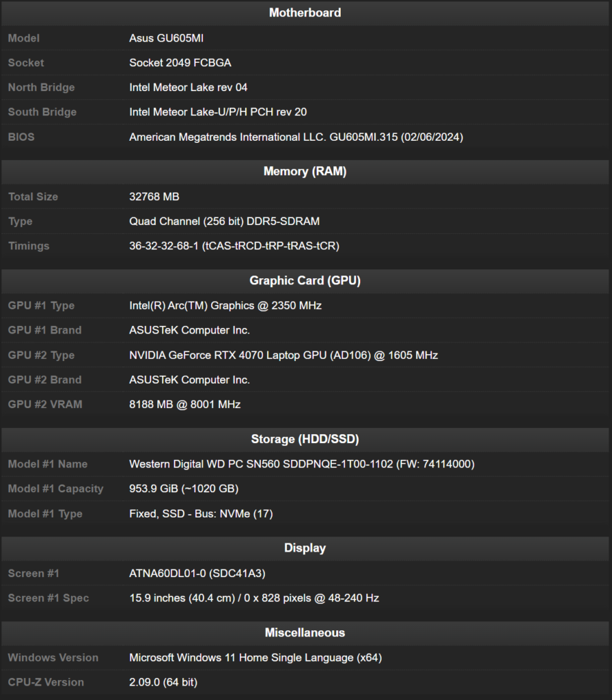
Task: Click the 953.9 GiB capacity value
Action: coord(184,489)
